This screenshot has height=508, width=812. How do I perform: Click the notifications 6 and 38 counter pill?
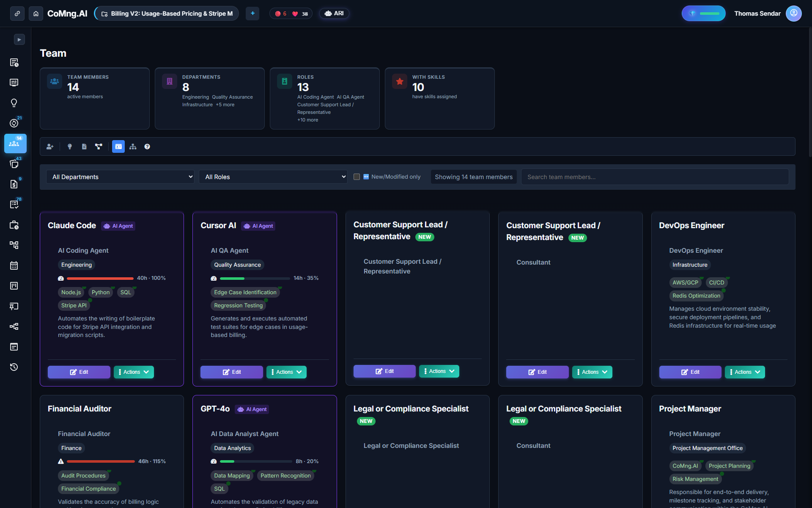coord(291,14)
